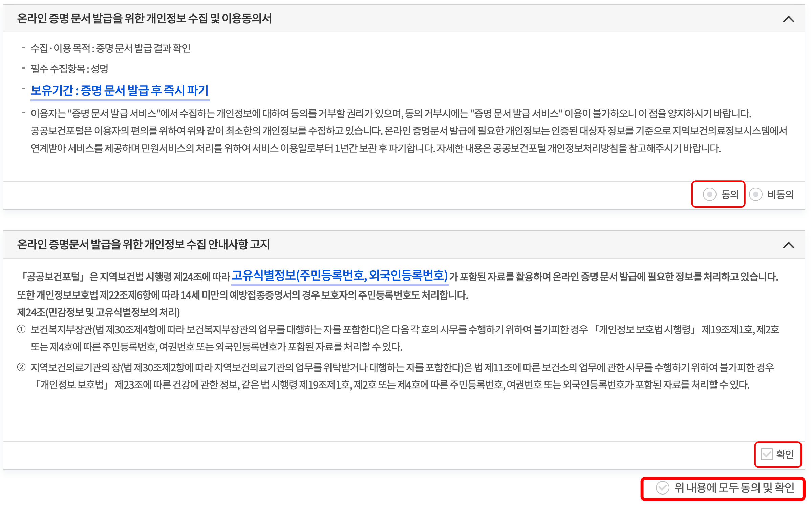
Task: Click the 수집·이용 목적 bullet line
Action: [110, 48]
